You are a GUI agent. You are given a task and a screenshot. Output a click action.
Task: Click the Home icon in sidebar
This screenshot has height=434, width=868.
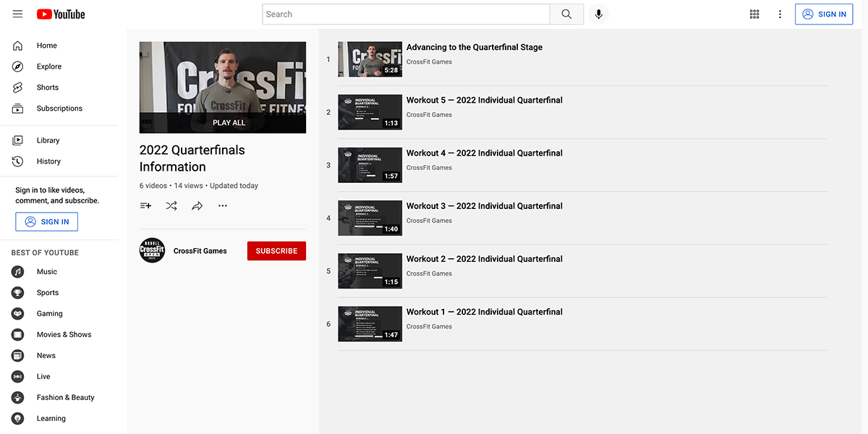point(18,46)
